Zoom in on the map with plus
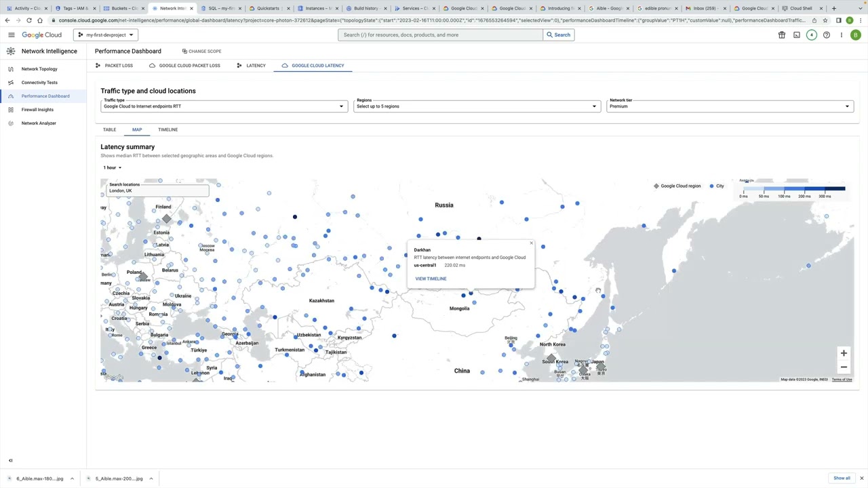Image resolution: width=868 pixels, height=488 pixels. click(844, 353)
